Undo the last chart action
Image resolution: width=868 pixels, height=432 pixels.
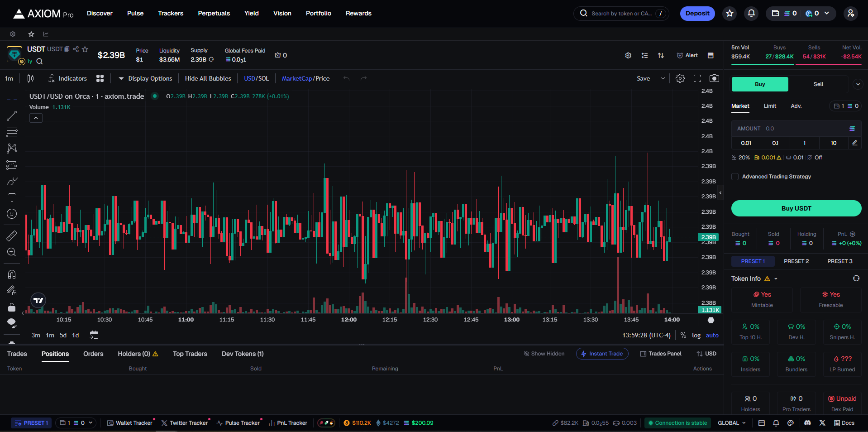tap(347, 78)
